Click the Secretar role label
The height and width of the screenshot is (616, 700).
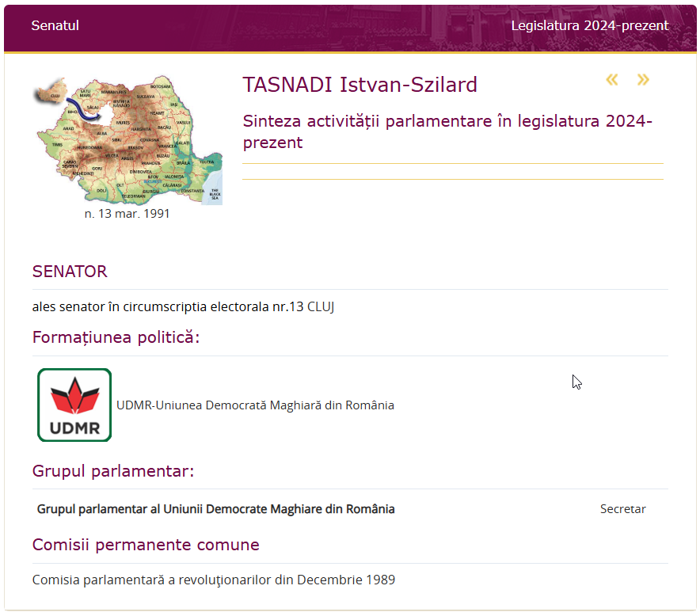(622, 509)
